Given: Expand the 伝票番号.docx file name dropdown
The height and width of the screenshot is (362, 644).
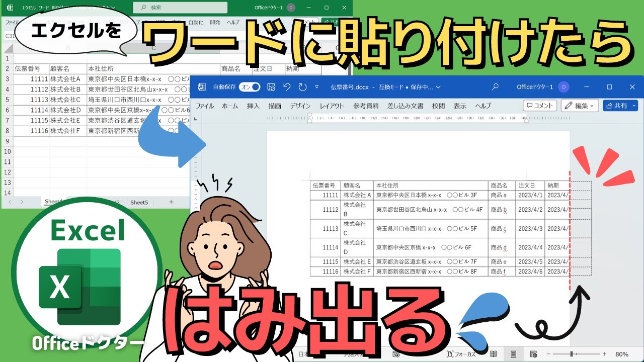Looking at the screenshot, I should (x=438, y=87).
